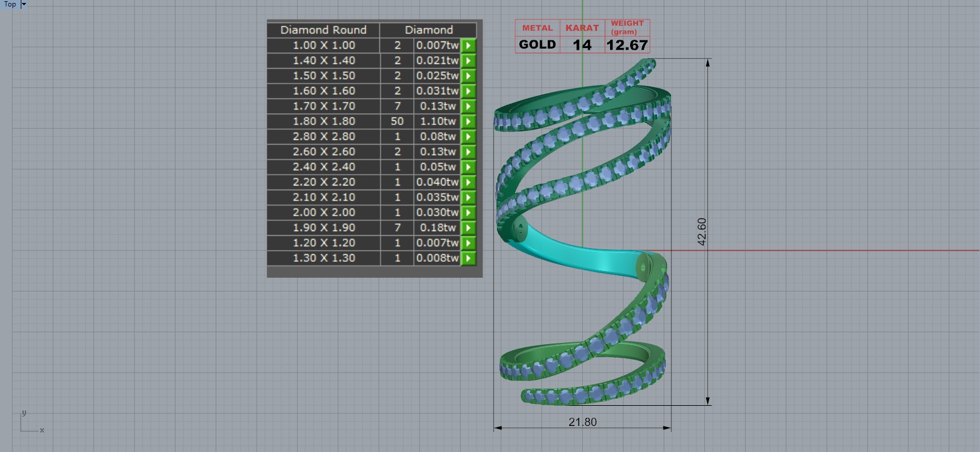Click green arrow for 2.10 X 2.10 row
The width and height of the screenshot is (980, 452).
[468, 197]
